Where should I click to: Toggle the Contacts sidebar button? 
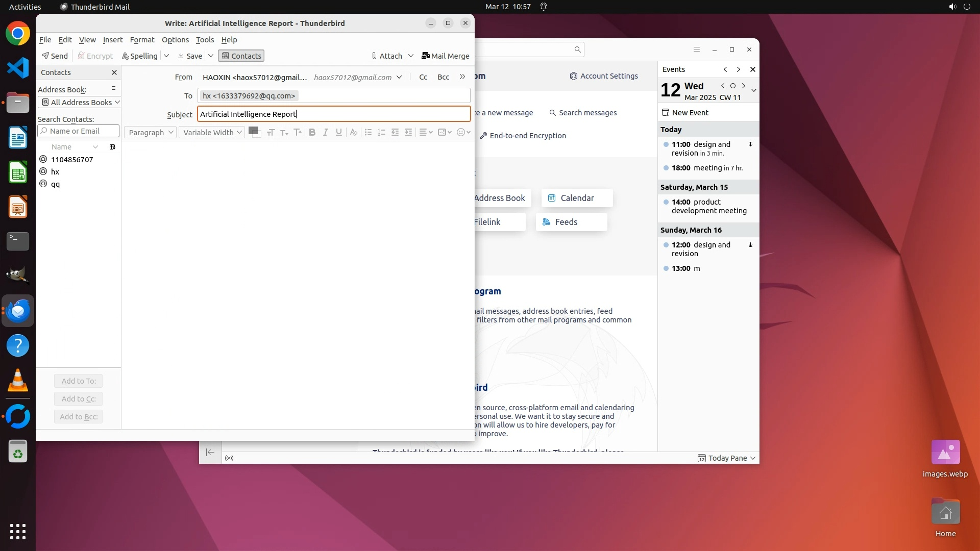coord(241,56)
